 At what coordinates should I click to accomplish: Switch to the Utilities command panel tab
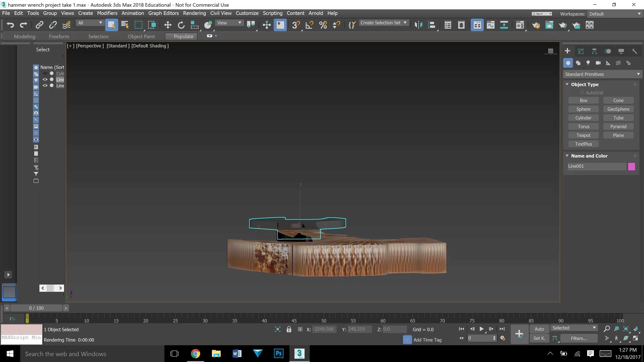coord(634,51)
